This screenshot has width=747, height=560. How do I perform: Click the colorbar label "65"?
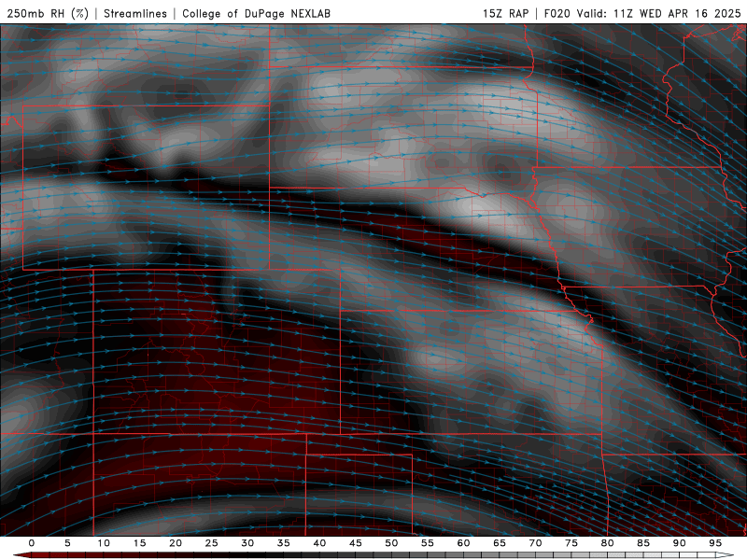(500, 543)
